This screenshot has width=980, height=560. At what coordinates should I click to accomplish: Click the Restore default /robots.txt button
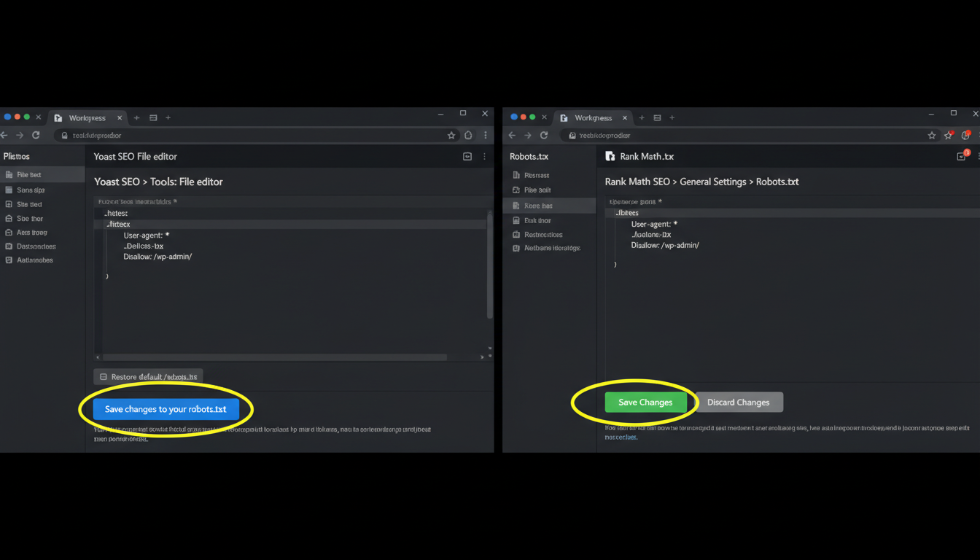pos(147,376)
